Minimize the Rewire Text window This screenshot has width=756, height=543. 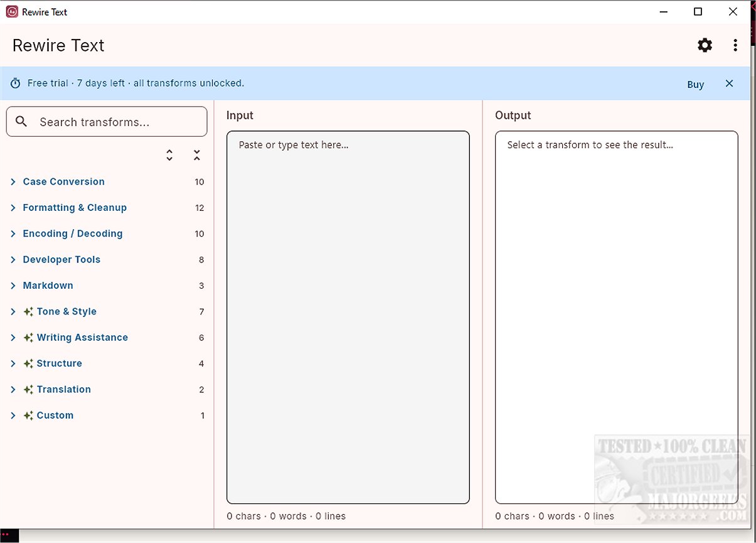[663, 11]
